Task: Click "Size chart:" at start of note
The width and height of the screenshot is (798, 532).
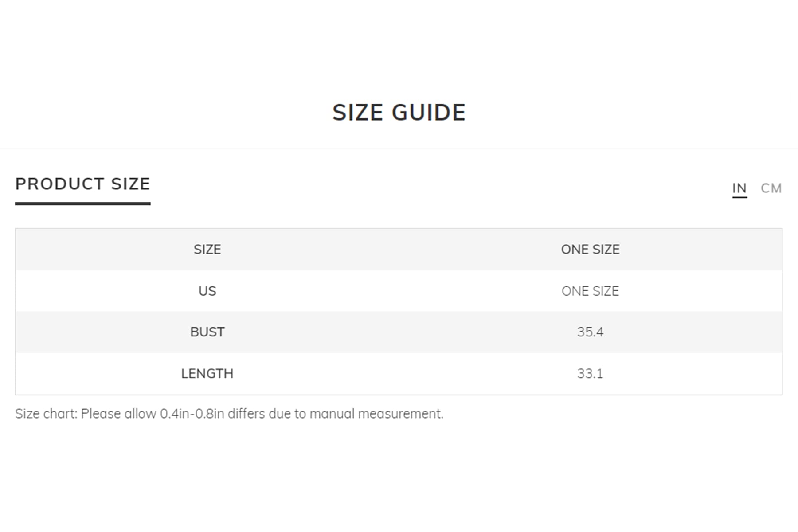Action: [x=46, y=414]
